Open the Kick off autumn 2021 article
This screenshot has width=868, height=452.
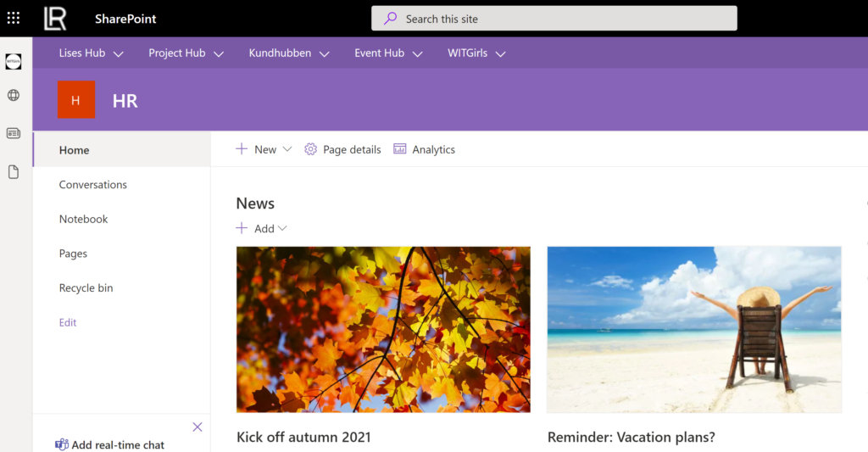[303, 438]
